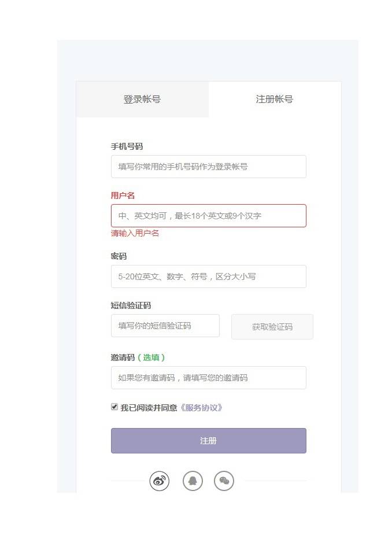Image resolution: width=392 pixels, height=535 pixels.
Task: Sign up with the Weibo icon
Action: (160, 481)
